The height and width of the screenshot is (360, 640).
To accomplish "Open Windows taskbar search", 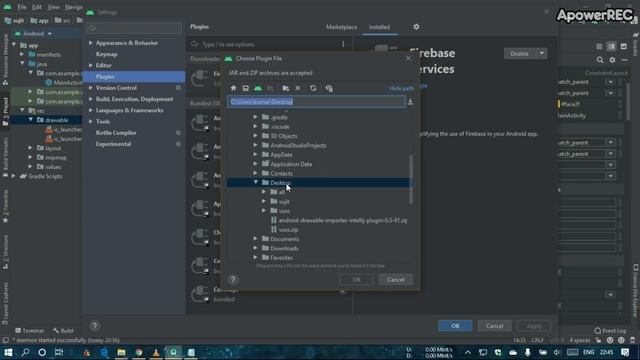I will 25,352.
